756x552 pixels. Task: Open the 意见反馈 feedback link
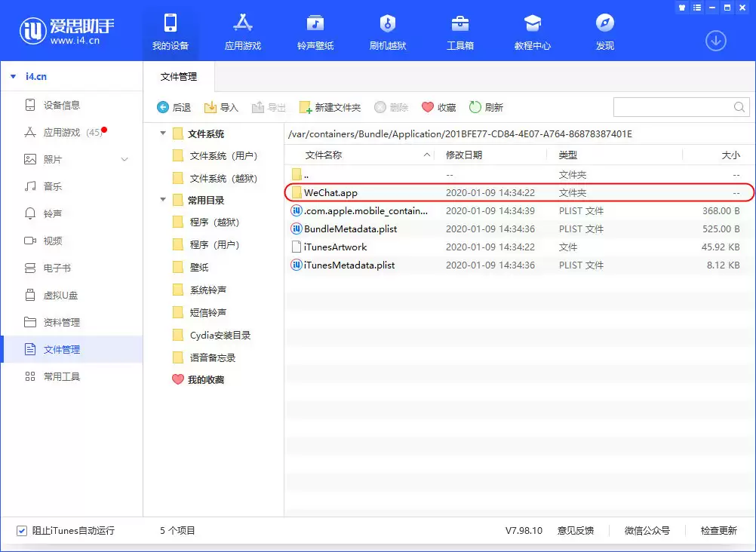tap(575, 530)
